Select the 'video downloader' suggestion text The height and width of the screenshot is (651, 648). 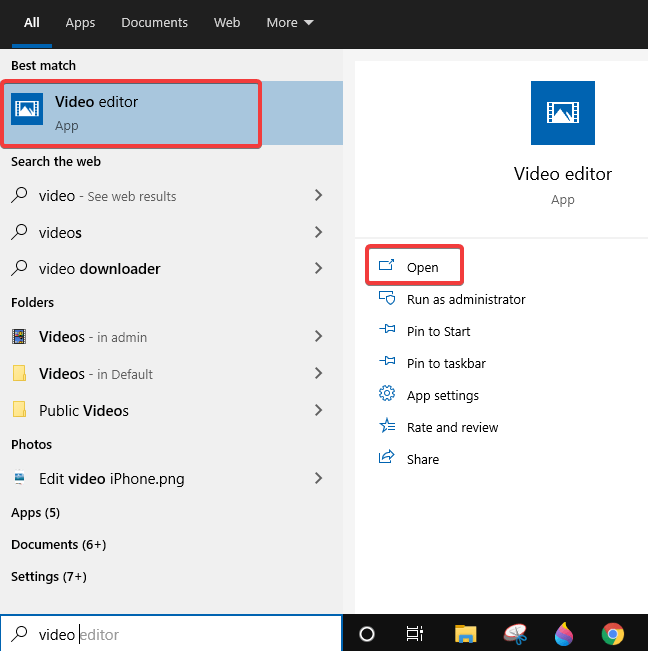[x=100, y=269]
